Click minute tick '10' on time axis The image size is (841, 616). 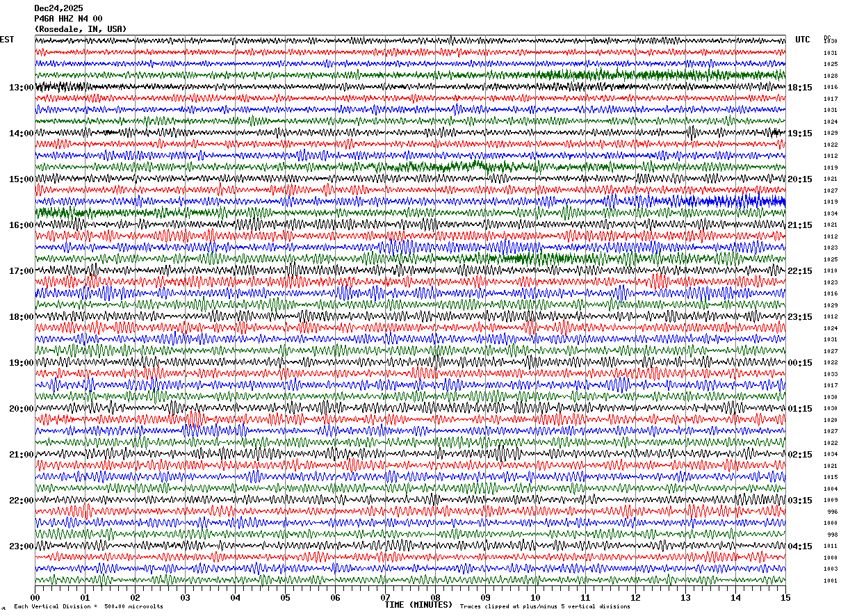(x=535, y=597)
